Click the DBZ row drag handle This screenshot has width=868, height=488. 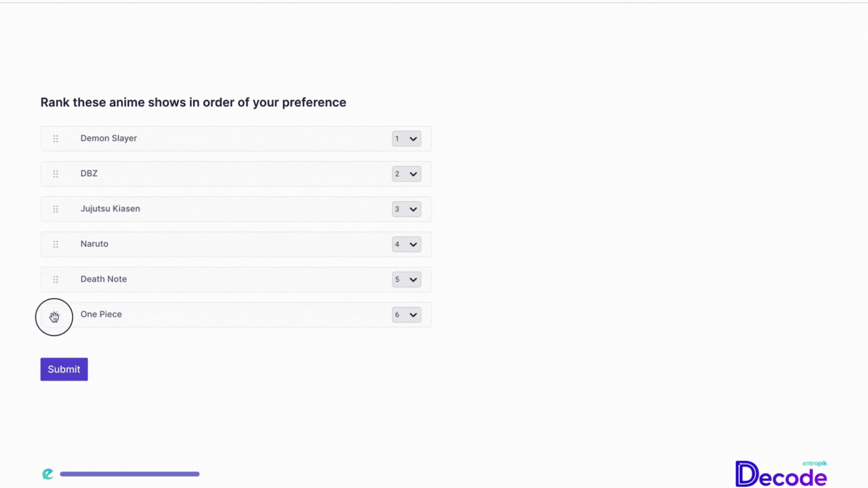[55, 174]
